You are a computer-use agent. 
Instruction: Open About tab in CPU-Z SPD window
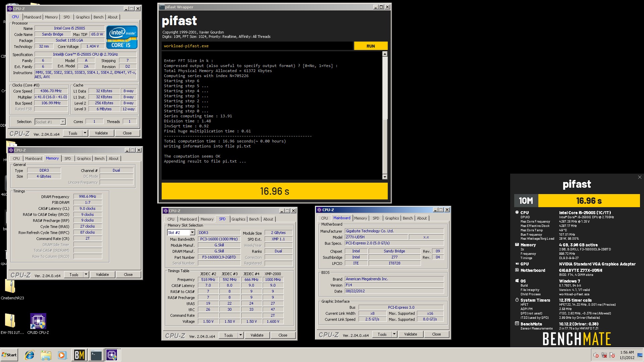pos(268,219)
